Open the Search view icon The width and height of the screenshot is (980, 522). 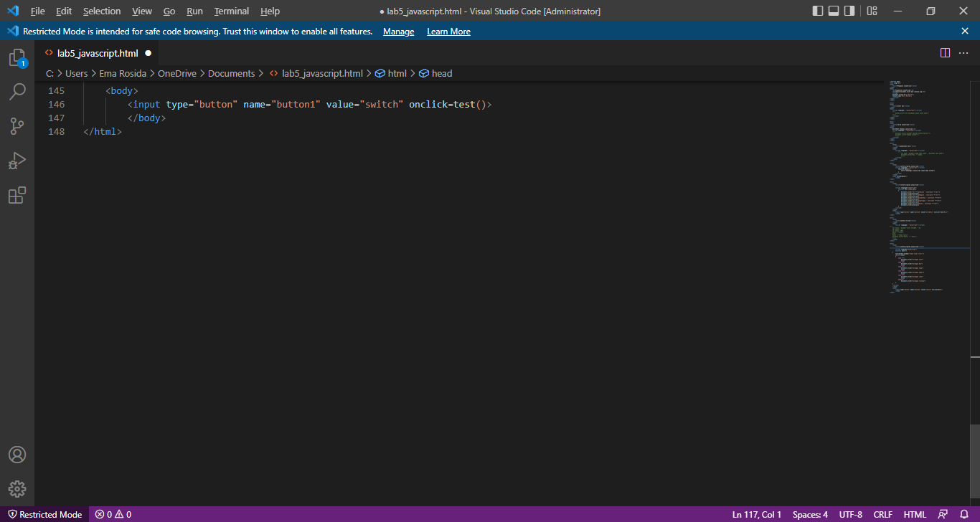tap(17, 92)
